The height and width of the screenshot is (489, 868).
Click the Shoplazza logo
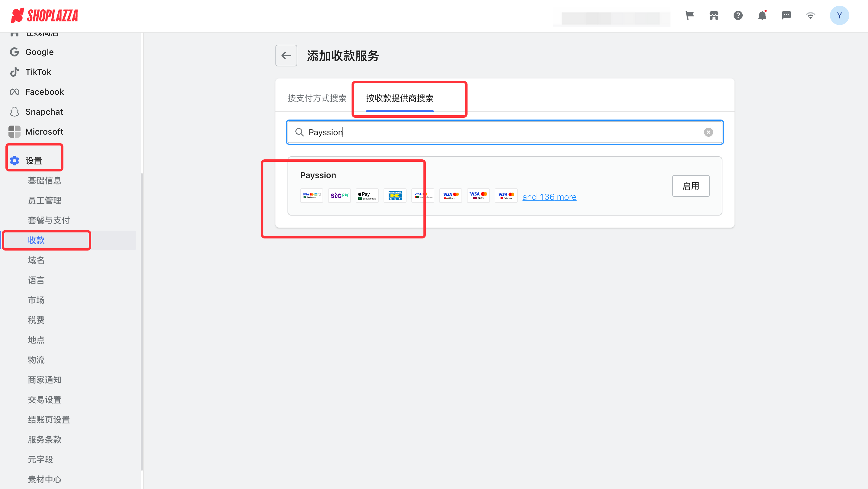pyautogui.click(x=44, y=15)
